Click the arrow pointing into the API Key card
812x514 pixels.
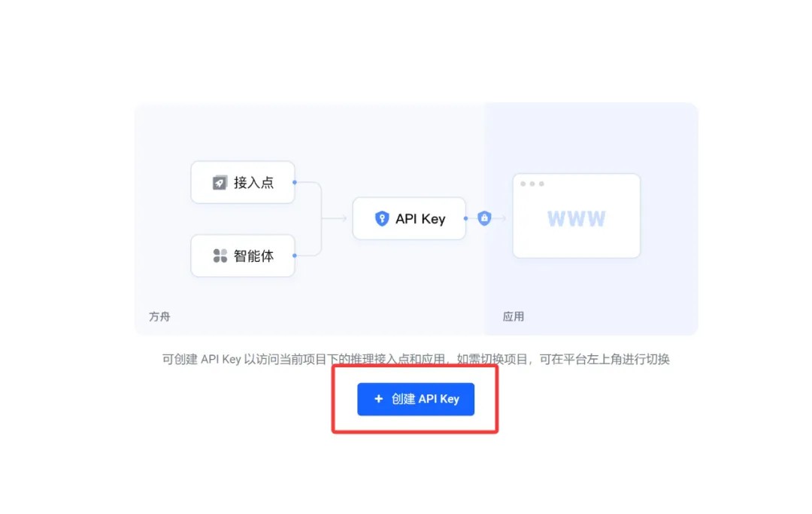(x=334, y=219)
